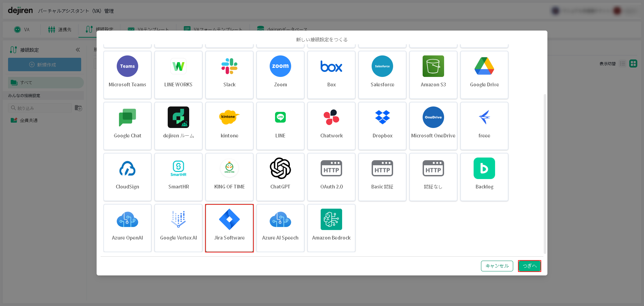
Task: Select the Chatwork connector
Action: 331,126
